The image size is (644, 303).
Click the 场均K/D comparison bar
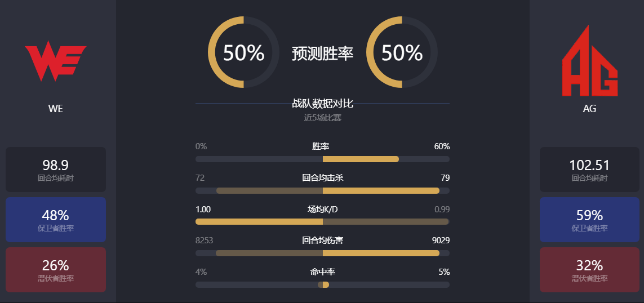(x=322, y=222)
